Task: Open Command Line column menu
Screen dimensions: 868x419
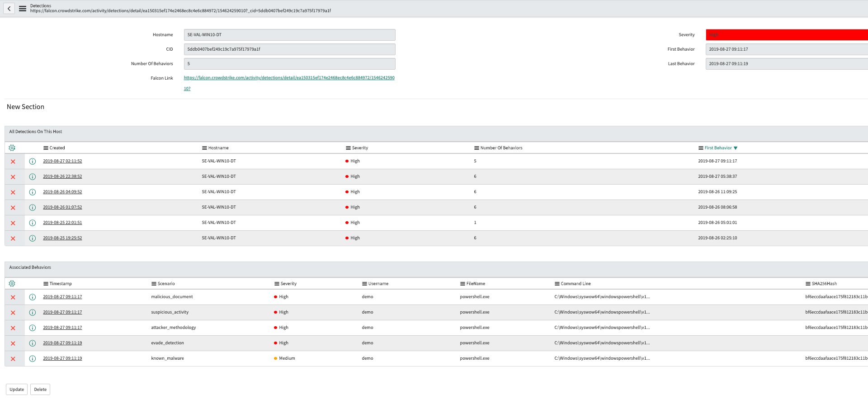Action: 557,284
